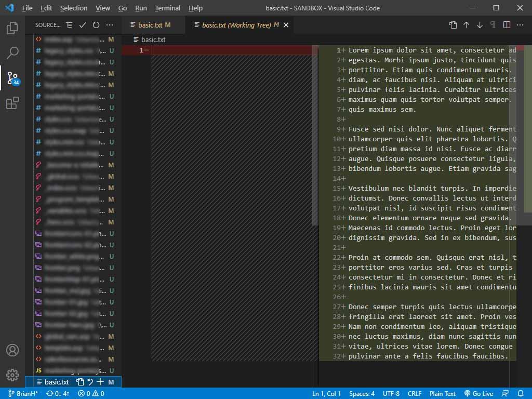Discard changes on the basic.txt row

point(90,382)
